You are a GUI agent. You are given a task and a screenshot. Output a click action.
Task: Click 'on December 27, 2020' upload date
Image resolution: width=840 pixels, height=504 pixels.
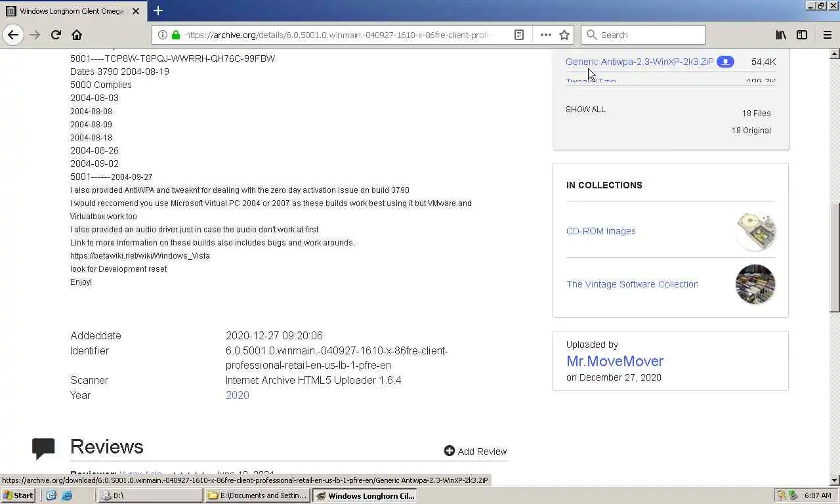pyautogui.click(x=614, y=377)
